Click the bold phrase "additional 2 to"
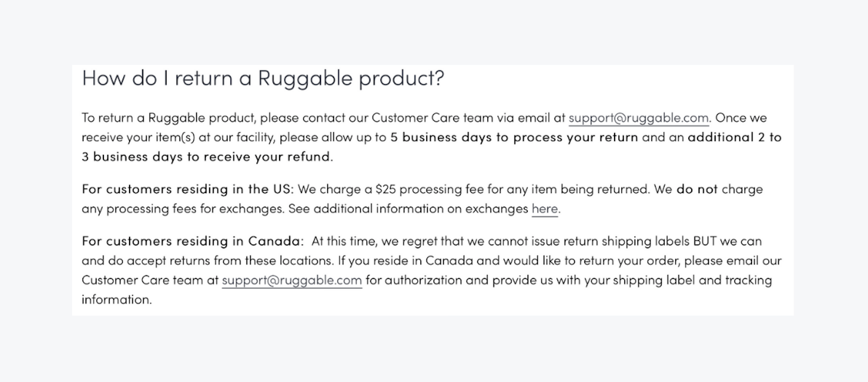Screen dimensions: 868x382 pyautogui.click(x=734, y=138)
